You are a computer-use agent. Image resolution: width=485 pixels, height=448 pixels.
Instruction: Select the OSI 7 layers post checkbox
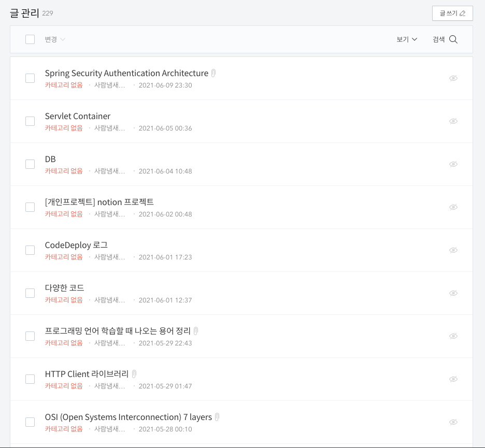pos(30,422)
